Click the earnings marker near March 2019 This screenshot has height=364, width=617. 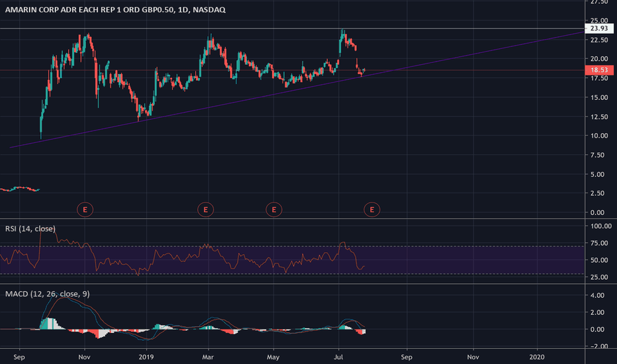coord(205,210)
